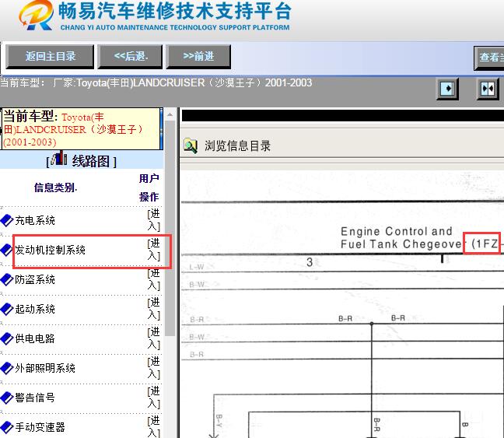Click the blue book icon beside 供电电路
This screenshot has width=504, height=438.
(x=7, y=338)
